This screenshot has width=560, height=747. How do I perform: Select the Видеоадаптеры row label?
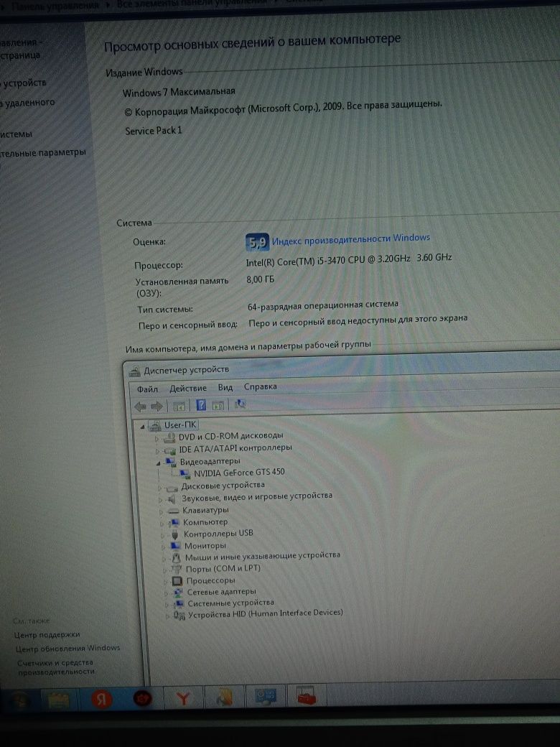point(210,461)
